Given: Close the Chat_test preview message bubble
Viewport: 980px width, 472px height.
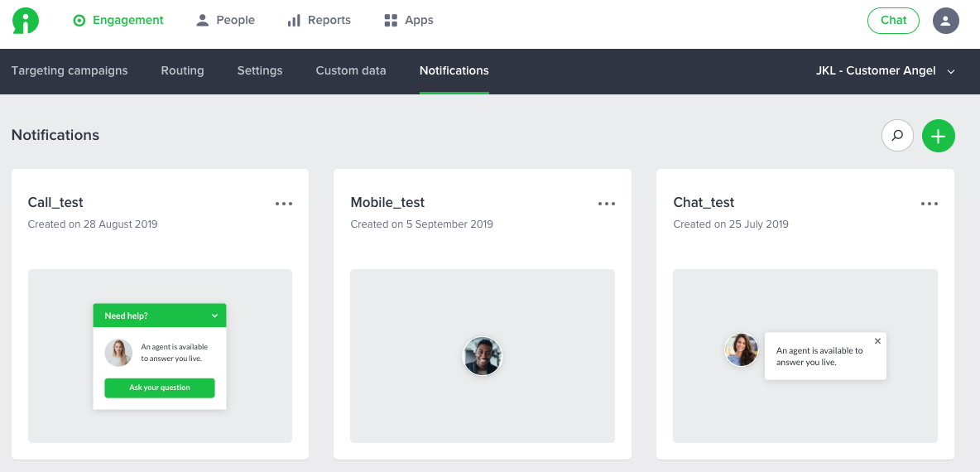Looking at the screenshot, I should (877, 341).
